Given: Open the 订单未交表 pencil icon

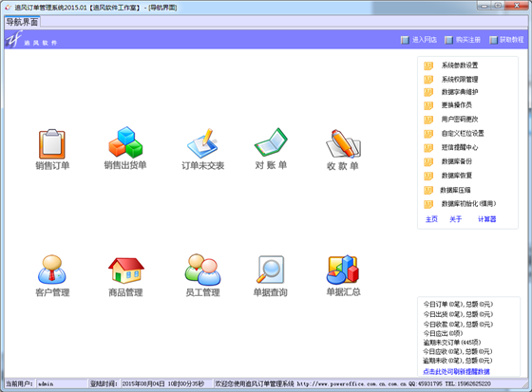Looking at the screenshot, I should tap(202, 143).
